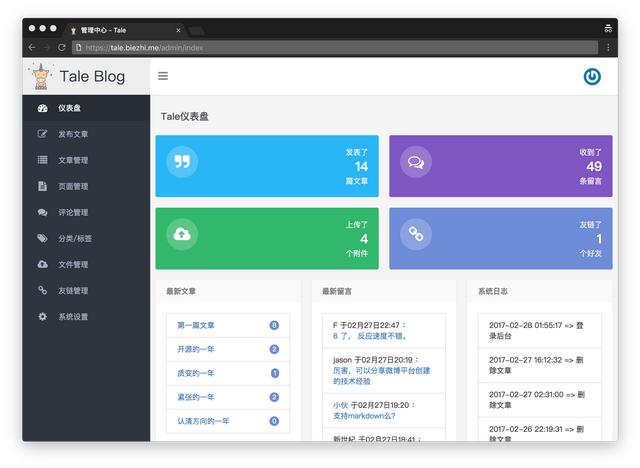Open the 友链管理 sidebar menu item

click(x=86, y=291)
